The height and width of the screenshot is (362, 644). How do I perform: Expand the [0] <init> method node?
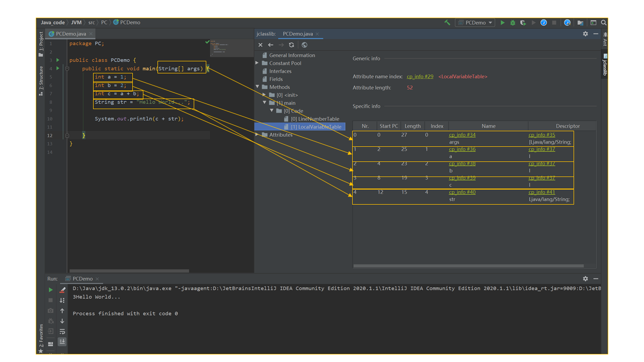click(265, 95)
